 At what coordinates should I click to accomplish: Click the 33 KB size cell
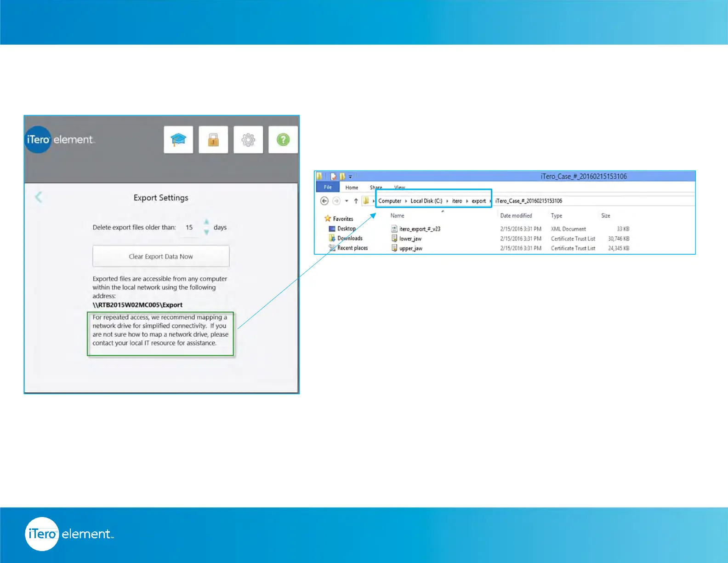[x=623, y=229]
